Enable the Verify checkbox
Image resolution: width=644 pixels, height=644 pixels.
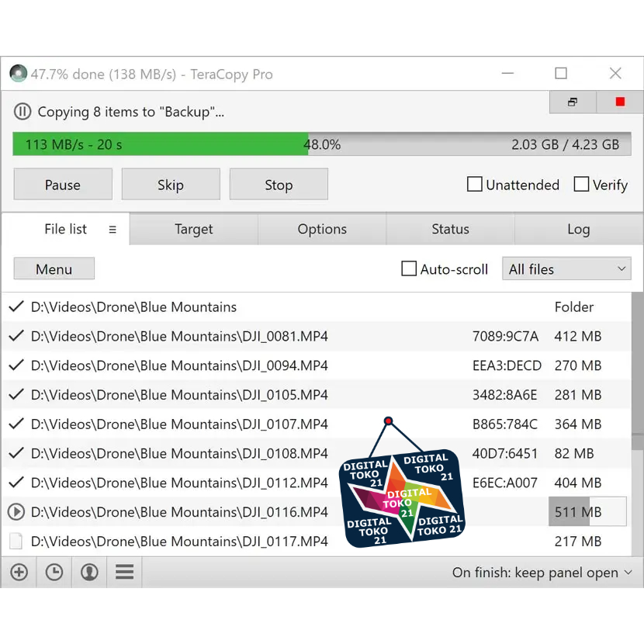(581, 185)
